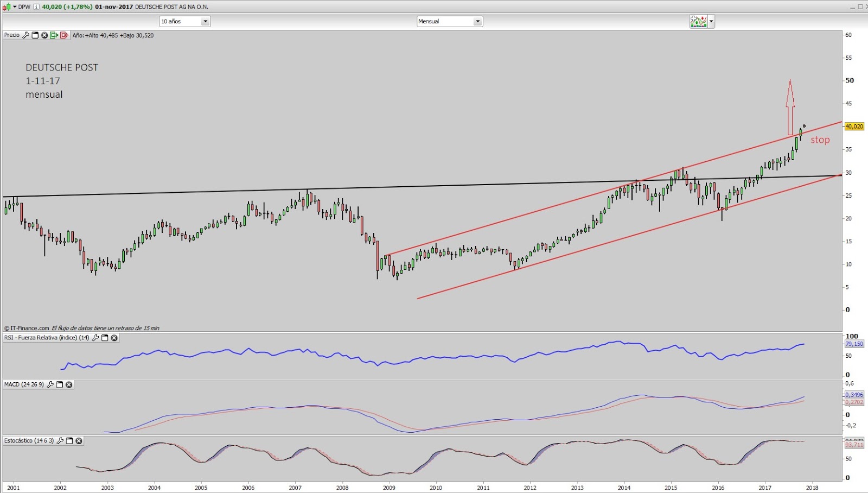Image resolution: width=868 pixels, height=493 pixels.
Task: Open the DPW instrument info icon
Action: (x=36, y=7)
